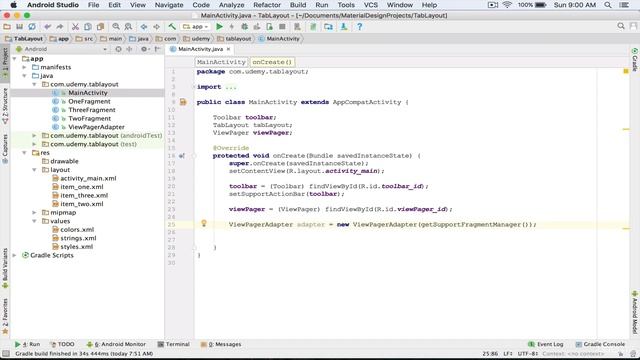Open the Refactor menu
This screenshot has height=360, width=640.
pyautogui.click(x=267, y=5)
